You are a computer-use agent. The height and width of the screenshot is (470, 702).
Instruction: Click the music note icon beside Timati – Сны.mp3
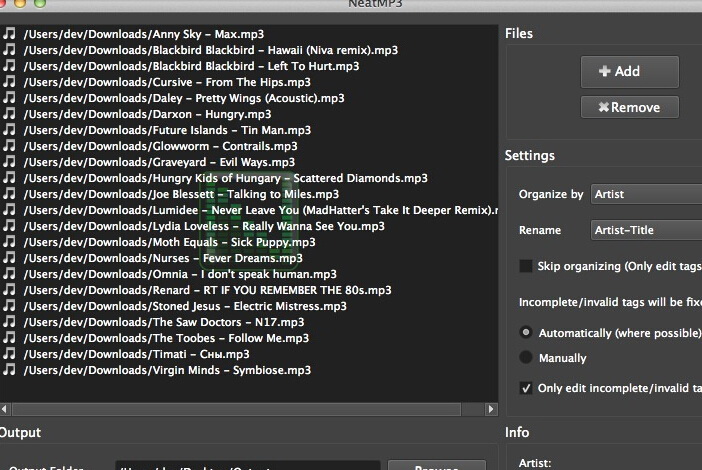(x=9, y=354)
